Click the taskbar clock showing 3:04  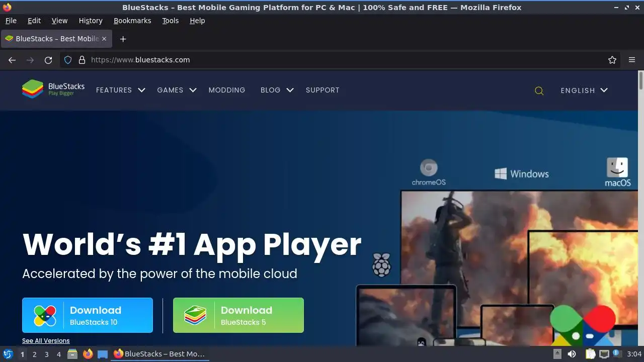(634, 354)
